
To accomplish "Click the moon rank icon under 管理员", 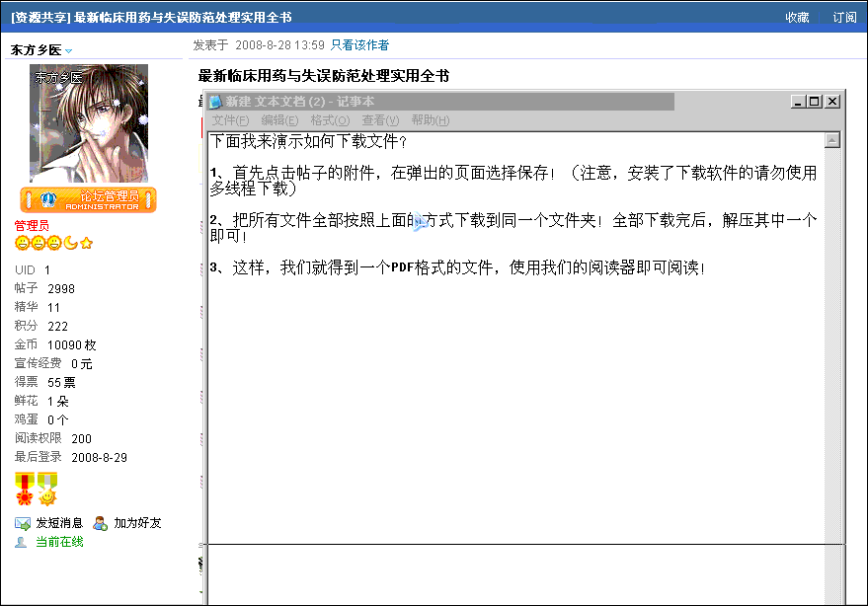I will point(70,243).
